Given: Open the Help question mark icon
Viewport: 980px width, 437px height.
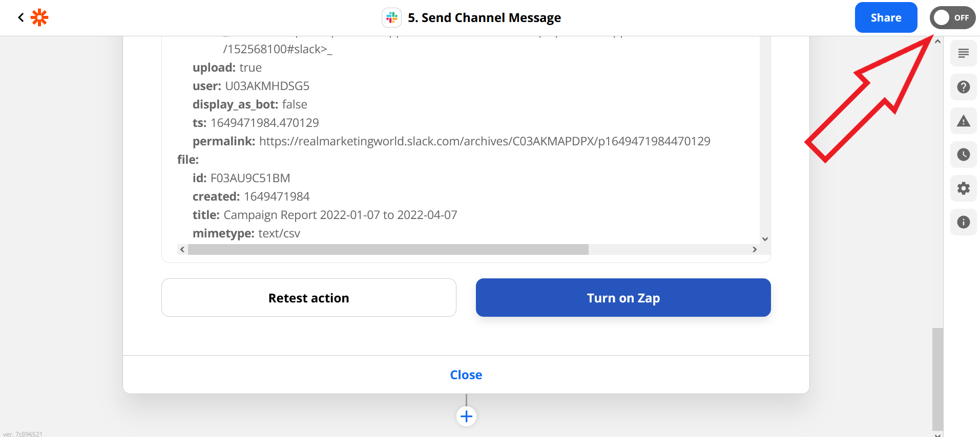Looking at the screenshot, I should pos(963,87).
